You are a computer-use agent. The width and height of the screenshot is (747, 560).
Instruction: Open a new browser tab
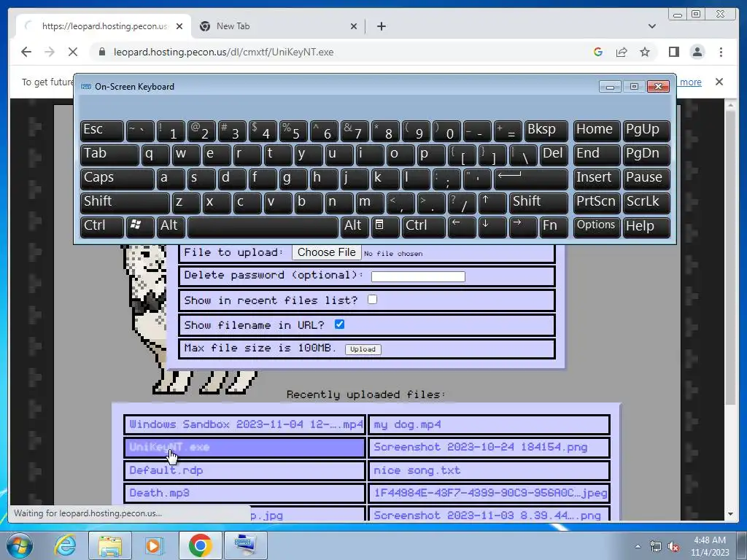tap(381, 26)
